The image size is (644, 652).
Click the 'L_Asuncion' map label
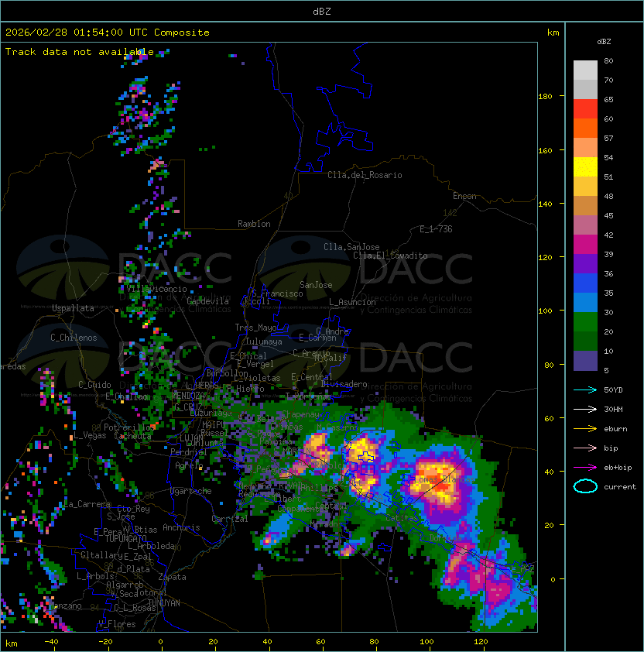pyautogui.click(x=352, y=302)
